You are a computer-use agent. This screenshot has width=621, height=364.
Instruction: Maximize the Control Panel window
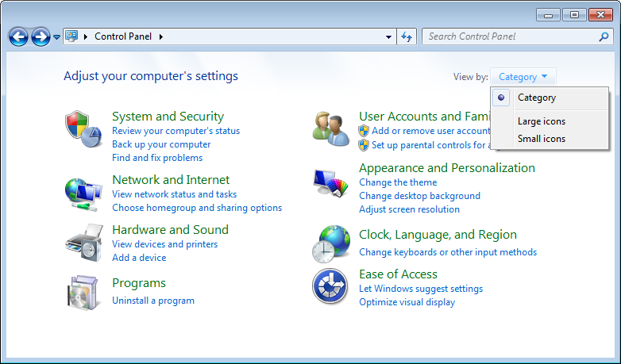tap(574, 15)
